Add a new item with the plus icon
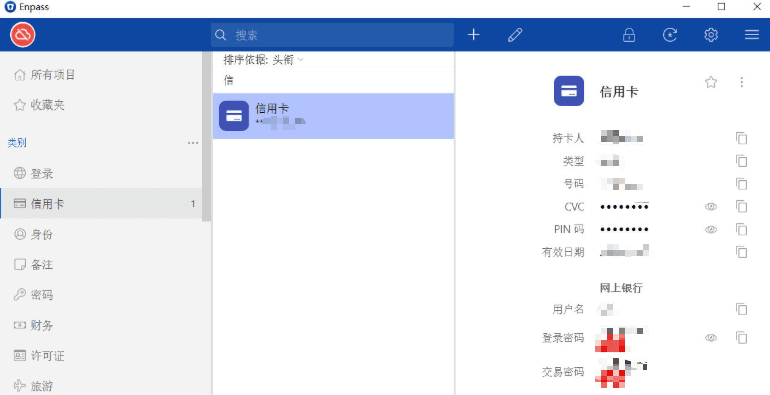Image resolution: width=770 pixels, height=395 pixels. [473, 35]
